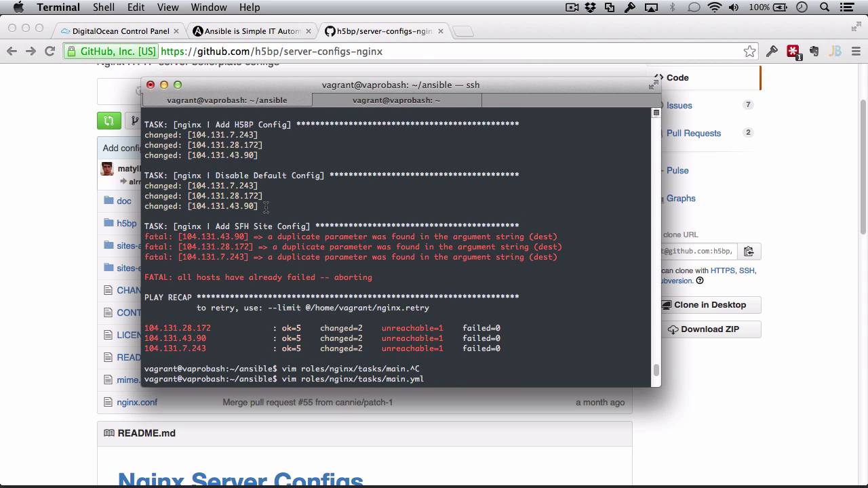Copy clone URL with clipboard icon
868x488 pixels.
point(749,251)
